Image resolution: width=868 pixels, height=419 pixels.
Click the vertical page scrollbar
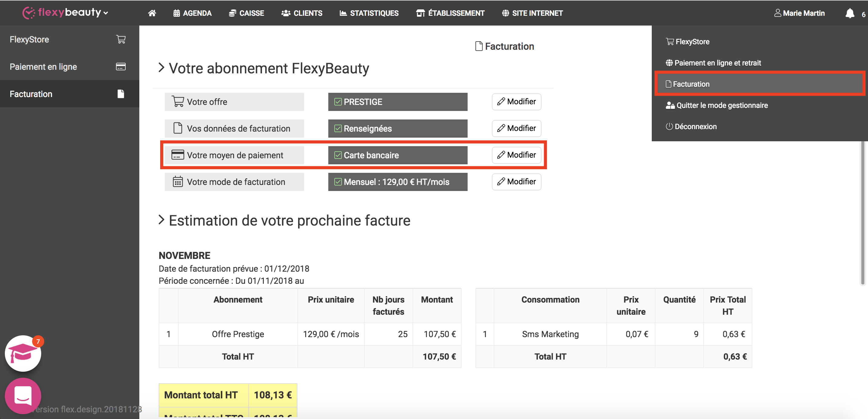(863, 213)
